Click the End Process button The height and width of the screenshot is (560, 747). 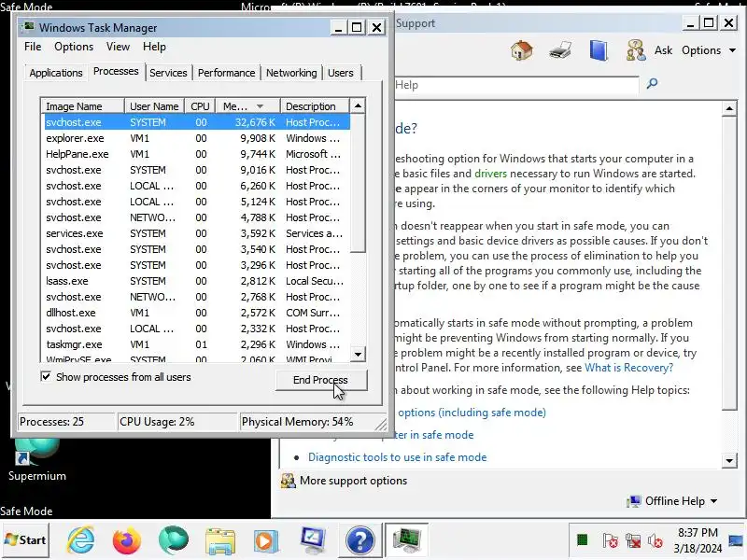[x=320, y=380]
